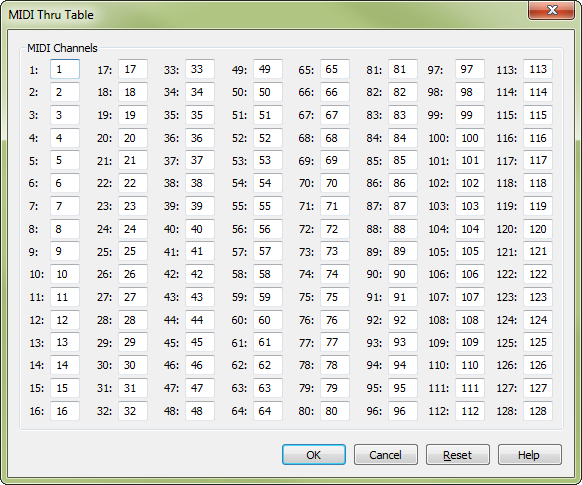Close the MIDI Thru Table window

coord(552,10)
